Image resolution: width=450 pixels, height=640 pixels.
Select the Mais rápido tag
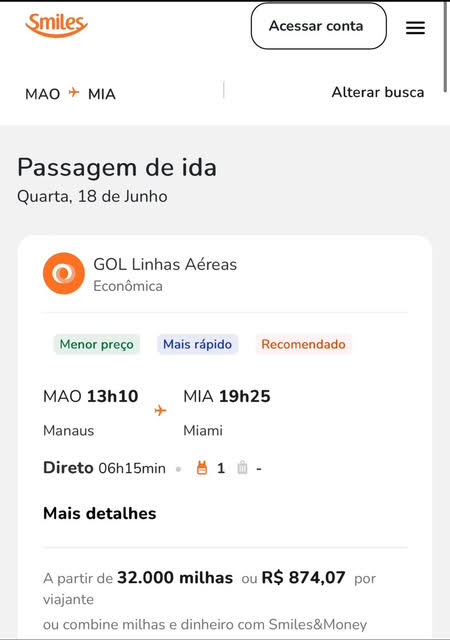(x=198, y=344)
